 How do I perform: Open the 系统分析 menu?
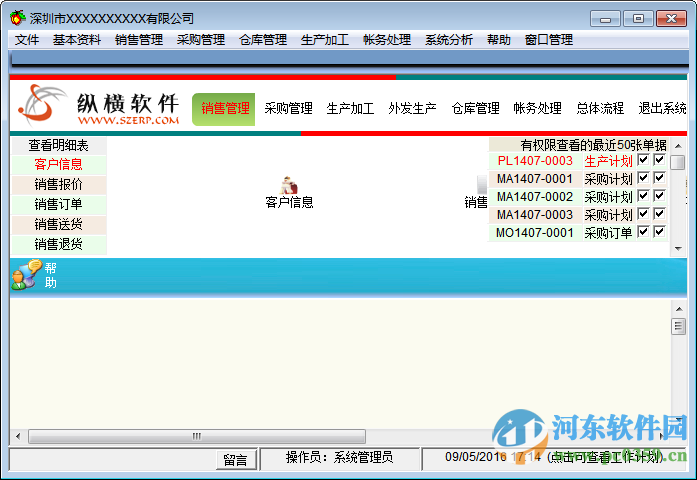(449, 40)
